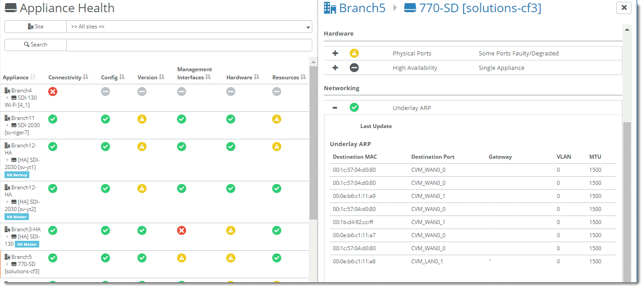Expand the Physical Ports row
Viewport: 644px width, 289px height.
[x=335, y=53]
